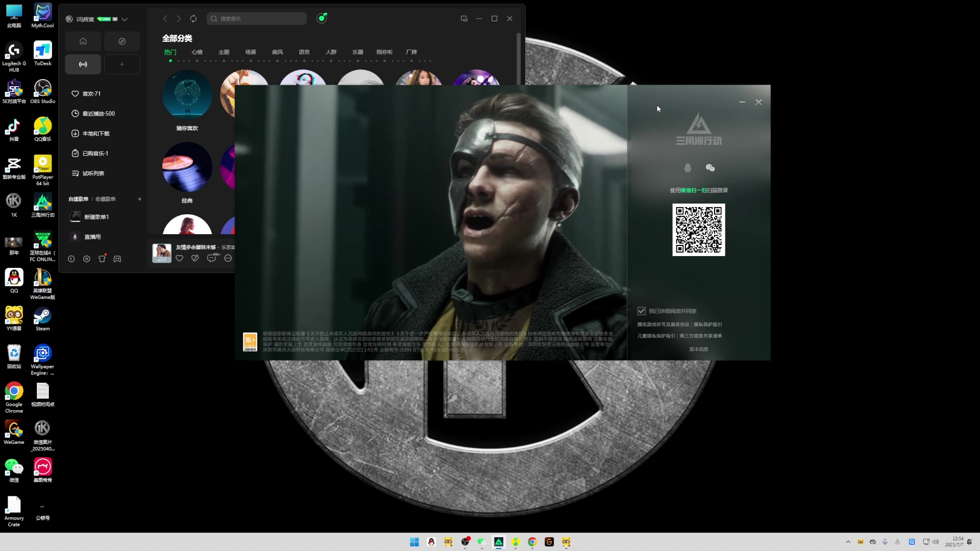The height and width of the screenshot is (551, 980).
Task: Open 隐私保护指引 link
Action: 707,324
